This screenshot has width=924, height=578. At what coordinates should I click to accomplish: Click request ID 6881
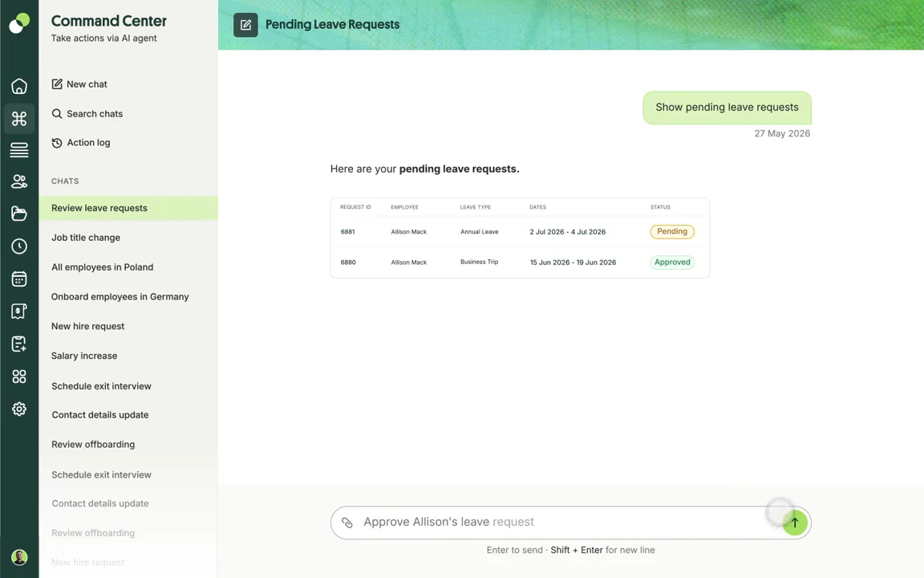(347, 232)
